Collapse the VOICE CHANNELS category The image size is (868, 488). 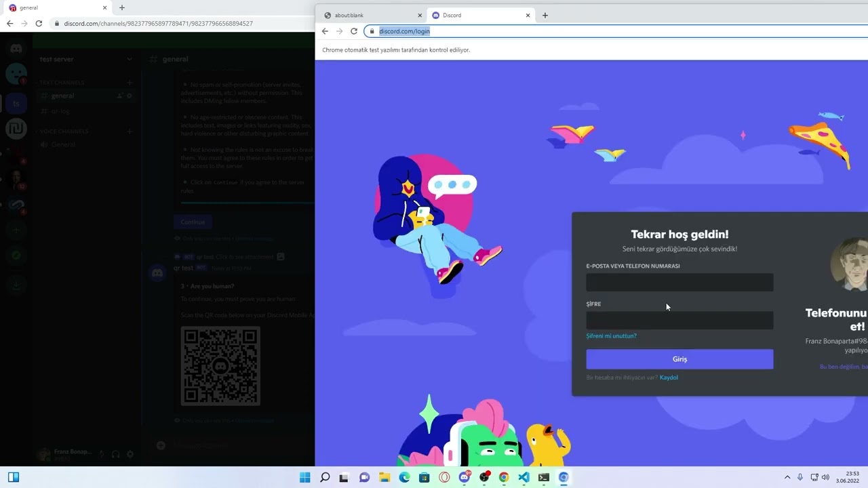point(64,131)
